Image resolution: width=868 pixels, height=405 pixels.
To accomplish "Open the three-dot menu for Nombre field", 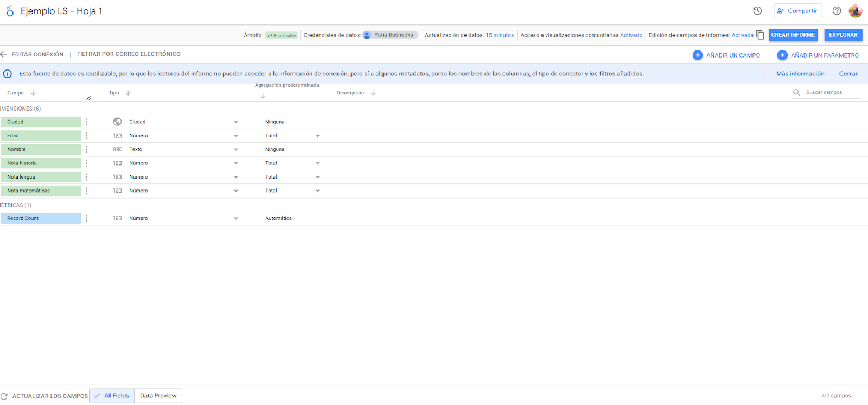I will point(86,149).
